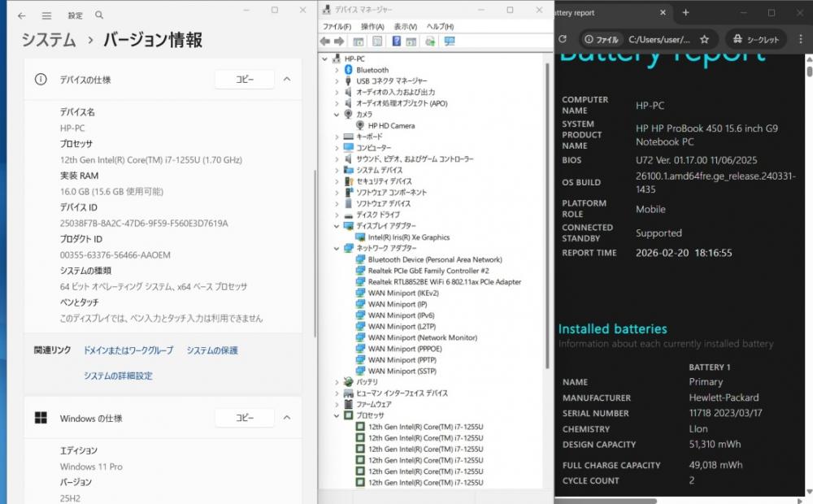
Task: Toggle console tree icon in Device Manager toolbar
Action: (359, 41)
